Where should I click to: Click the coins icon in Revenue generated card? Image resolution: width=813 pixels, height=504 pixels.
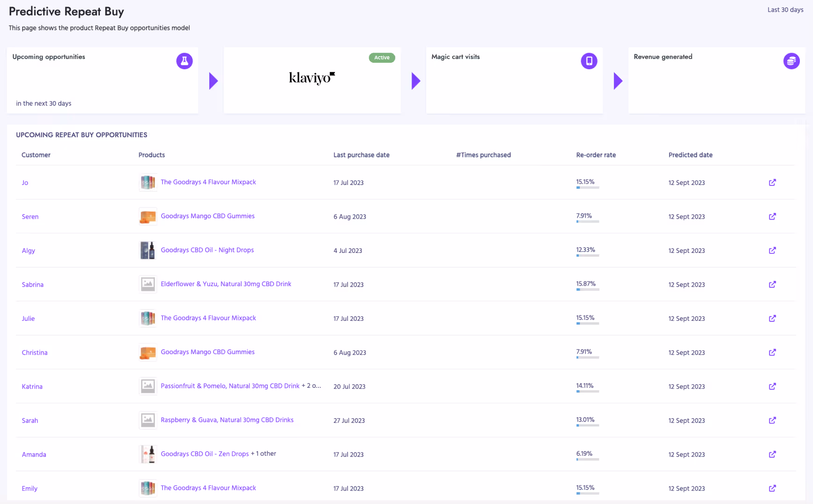tap(791, 61)
